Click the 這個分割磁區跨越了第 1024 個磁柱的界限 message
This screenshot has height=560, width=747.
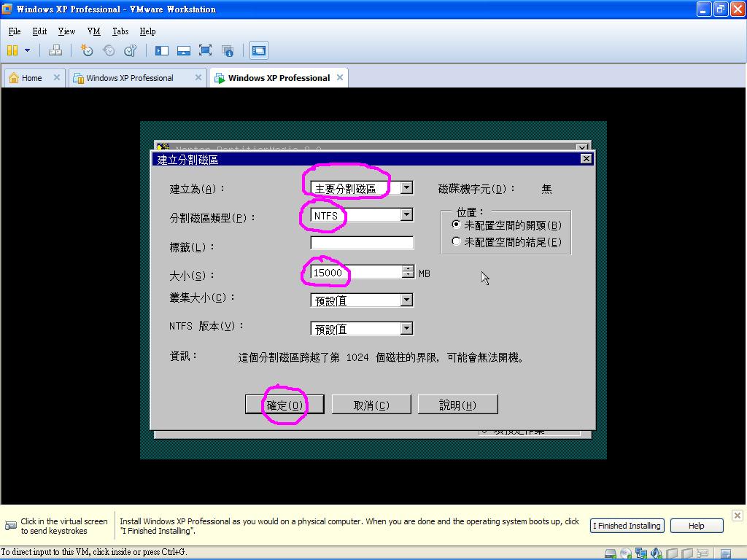pyautogui.click(x=380, y=357)
